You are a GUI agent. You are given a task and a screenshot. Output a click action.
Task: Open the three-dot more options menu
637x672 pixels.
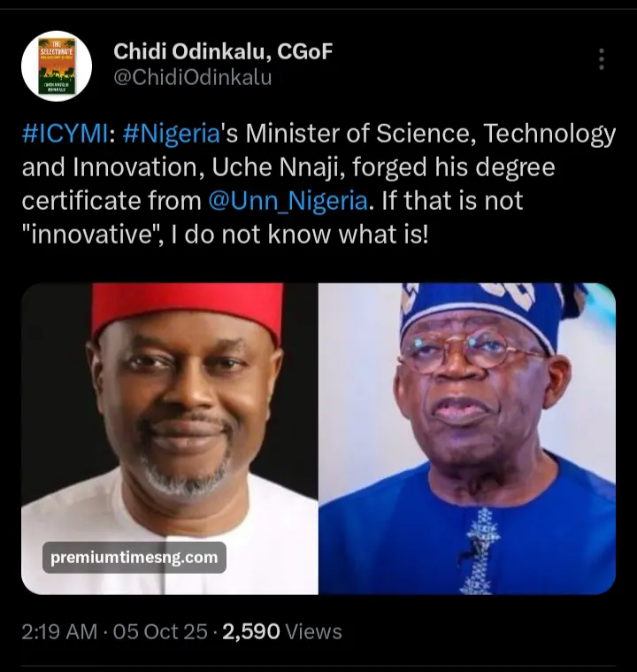click(x=602, y=59)
